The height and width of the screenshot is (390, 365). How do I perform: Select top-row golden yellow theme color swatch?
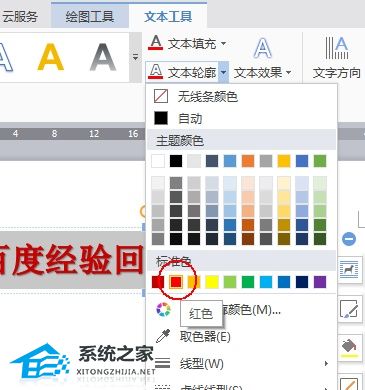pyautogui.click(x=284, y=161)
